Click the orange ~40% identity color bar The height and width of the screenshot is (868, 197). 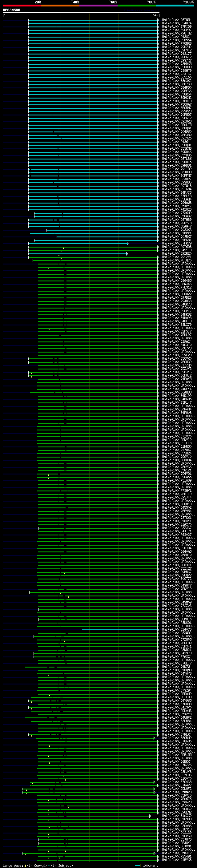coord(60,6)
